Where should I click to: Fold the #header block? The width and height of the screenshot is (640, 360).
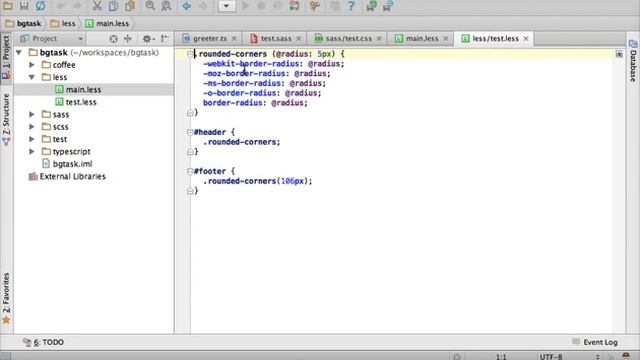[x=190, y=132]
